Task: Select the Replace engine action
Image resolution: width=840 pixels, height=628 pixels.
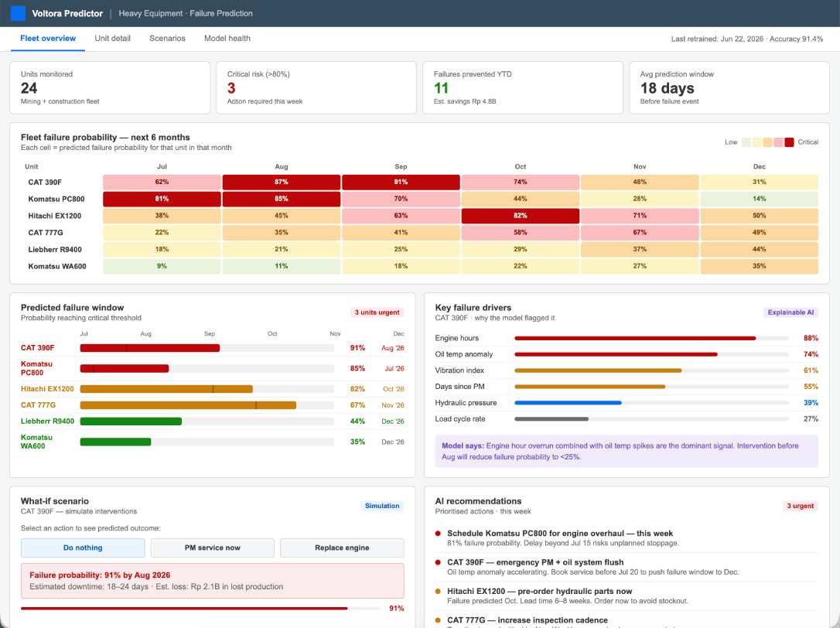Action: pos(342,548)
